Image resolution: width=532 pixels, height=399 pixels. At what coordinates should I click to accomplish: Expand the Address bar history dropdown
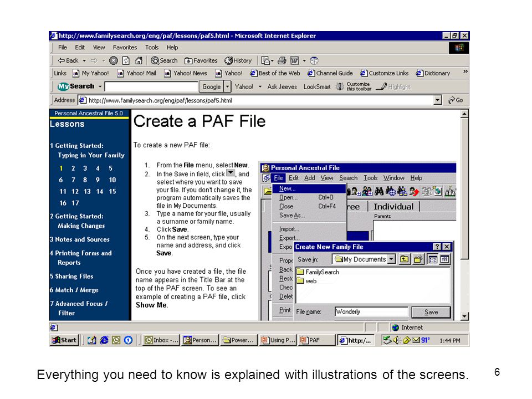coord(438,100)
